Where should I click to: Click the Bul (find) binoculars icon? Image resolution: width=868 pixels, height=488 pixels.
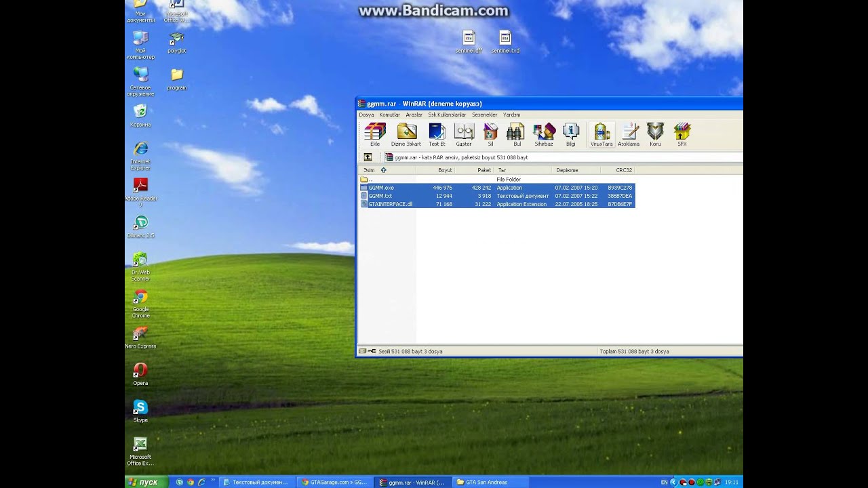[517, 134]
